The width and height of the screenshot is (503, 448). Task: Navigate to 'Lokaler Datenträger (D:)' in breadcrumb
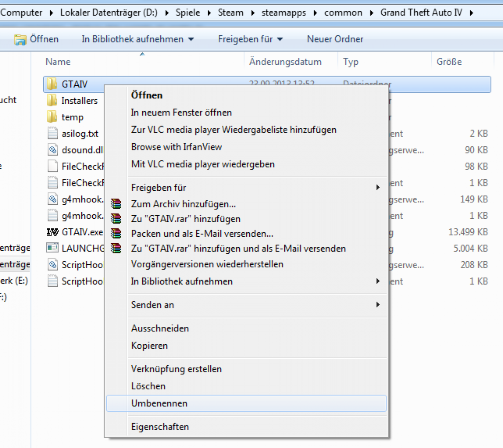109,13
